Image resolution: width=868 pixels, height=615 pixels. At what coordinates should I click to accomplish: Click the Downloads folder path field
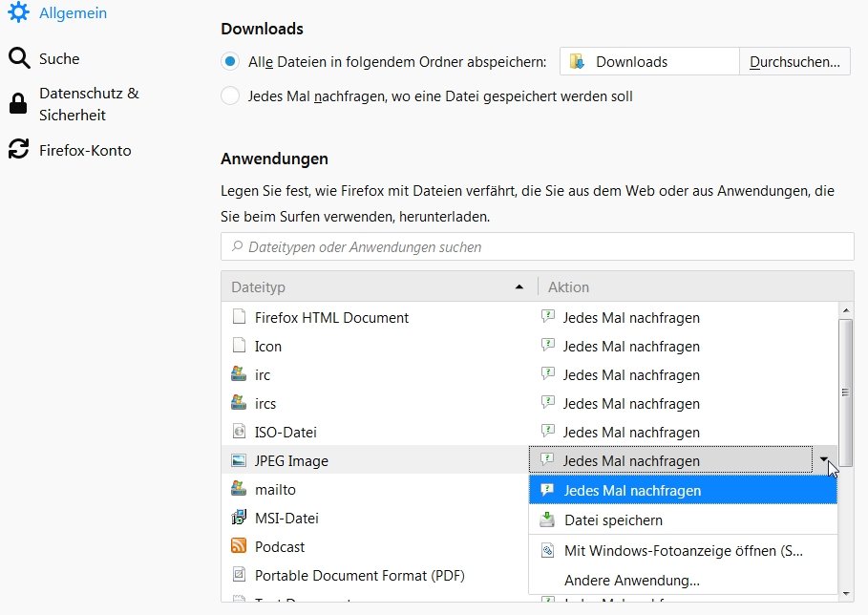click(649, 62)
